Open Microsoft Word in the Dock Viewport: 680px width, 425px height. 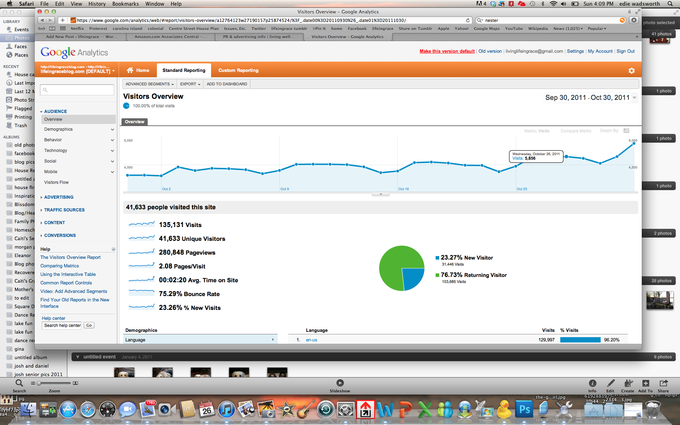pyautogui.click(x=385, y=409)
